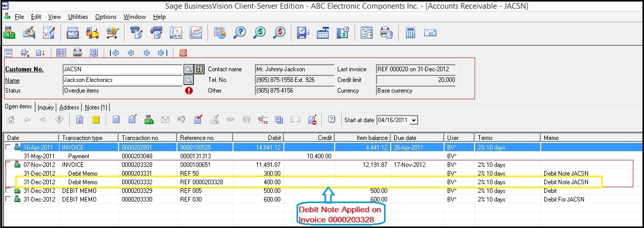Open the shopping cart order entry icon

112,33
